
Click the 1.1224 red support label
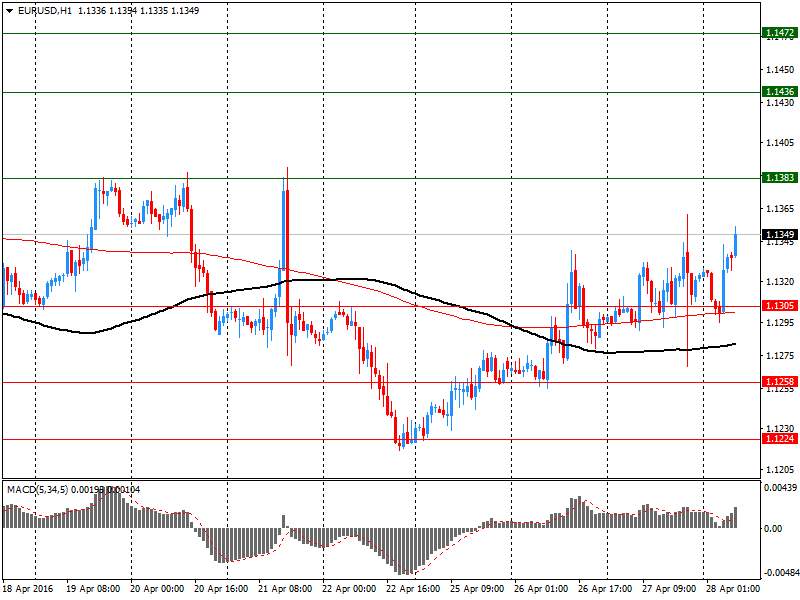pyautogui.click(x=779, y=439)
